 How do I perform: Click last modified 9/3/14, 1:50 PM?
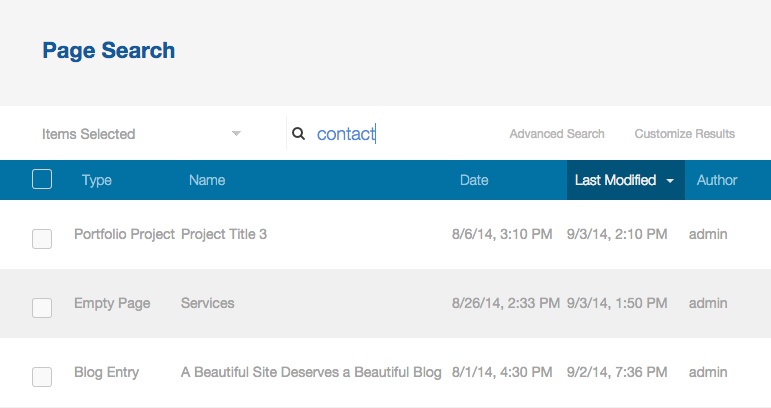(x=617, y=303)
